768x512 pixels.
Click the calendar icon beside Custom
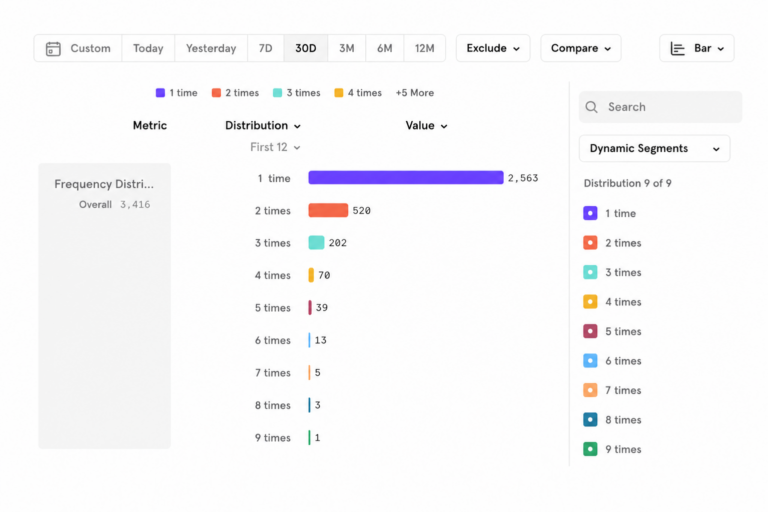pos(53,49)
